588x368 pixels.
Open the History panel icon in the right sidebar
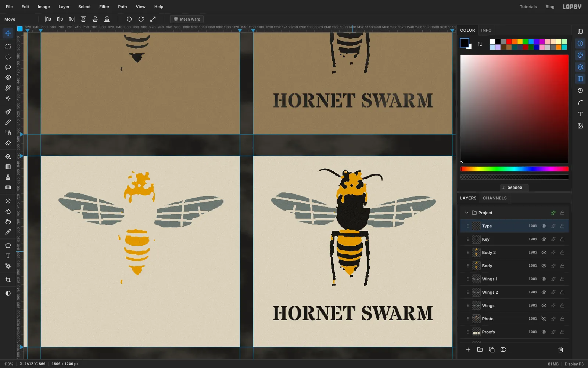[x=580, y=91]
